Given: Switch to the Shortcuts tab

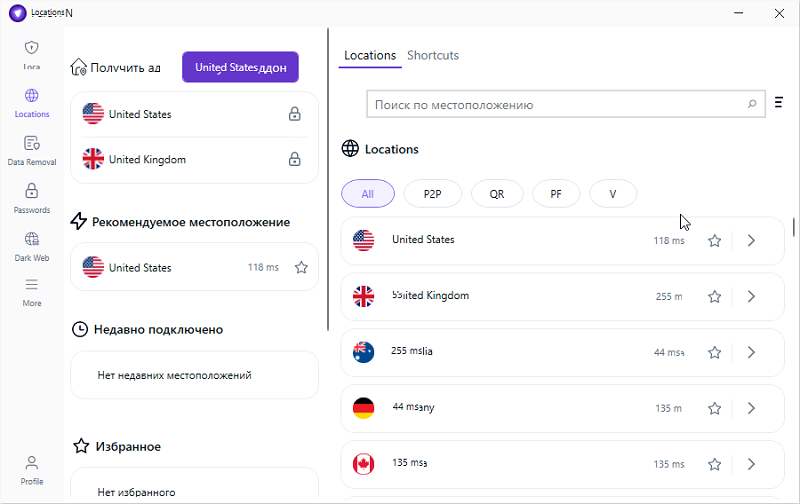Looking at the screenshot, I should tap(433, 56).
